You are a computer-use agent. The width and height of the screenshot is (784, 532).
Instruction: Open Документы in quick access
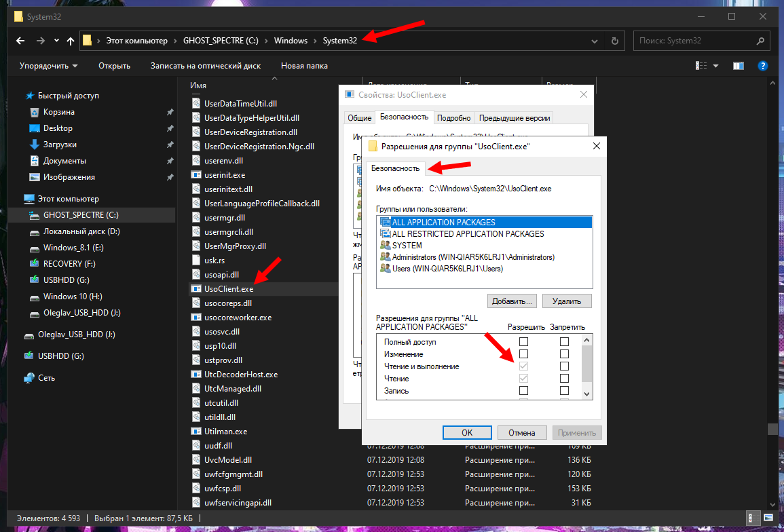point(64,161)
